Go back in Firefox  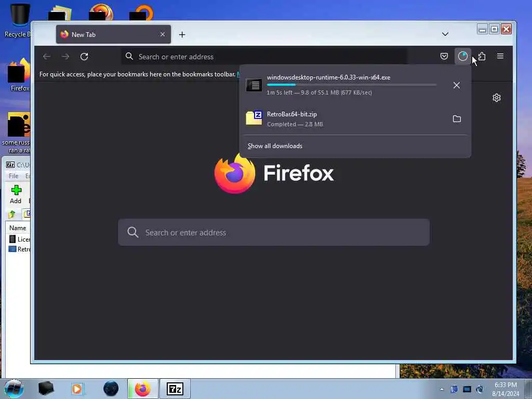47,56
